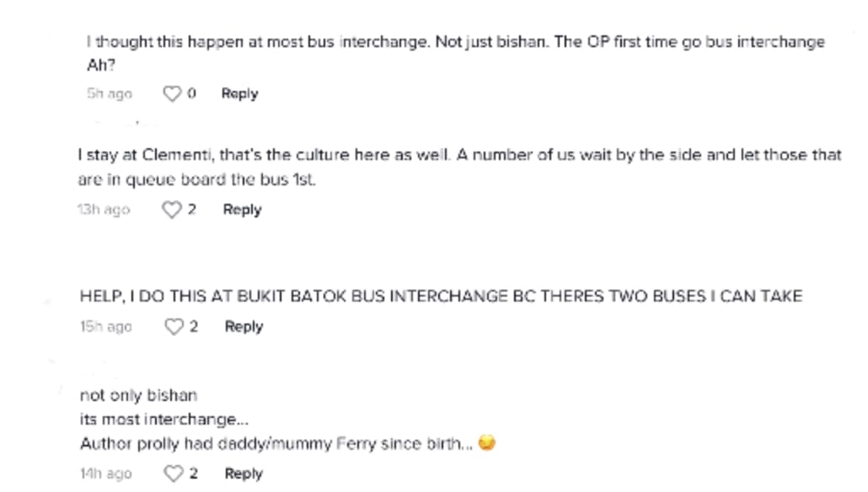The width and height of the screenshot is (868, 492).
Task: Like the Bukit Batok bus interchange comment
Action: pyautogui.click(x=174, y=327)
